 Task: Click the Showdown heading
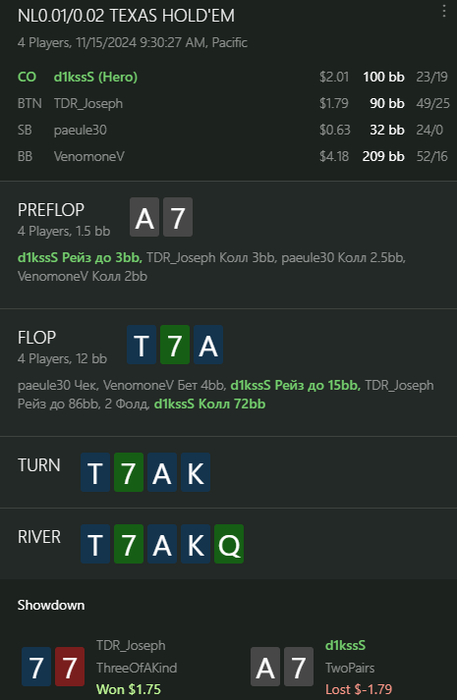pos(51,605)
